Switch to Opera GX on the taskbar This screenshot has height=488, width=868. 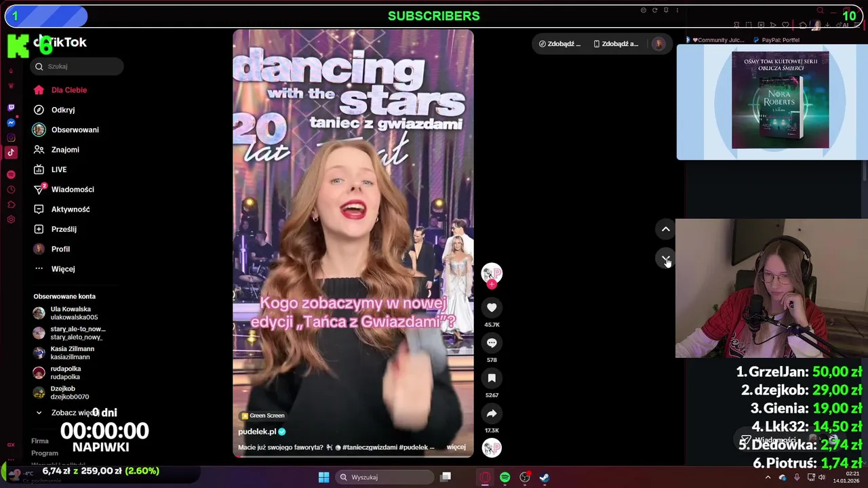pos(485,477)
